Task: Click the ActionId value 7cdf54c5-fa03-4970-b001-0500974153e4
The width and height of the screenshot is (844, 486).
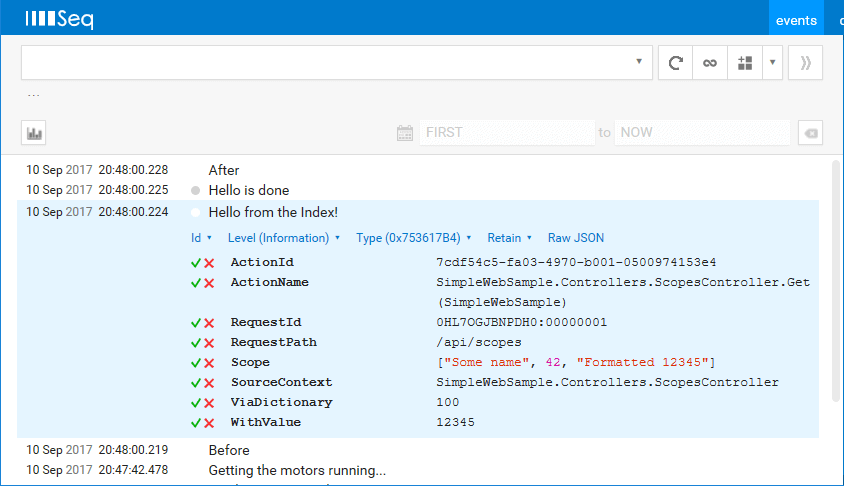Action: (576, 262)
